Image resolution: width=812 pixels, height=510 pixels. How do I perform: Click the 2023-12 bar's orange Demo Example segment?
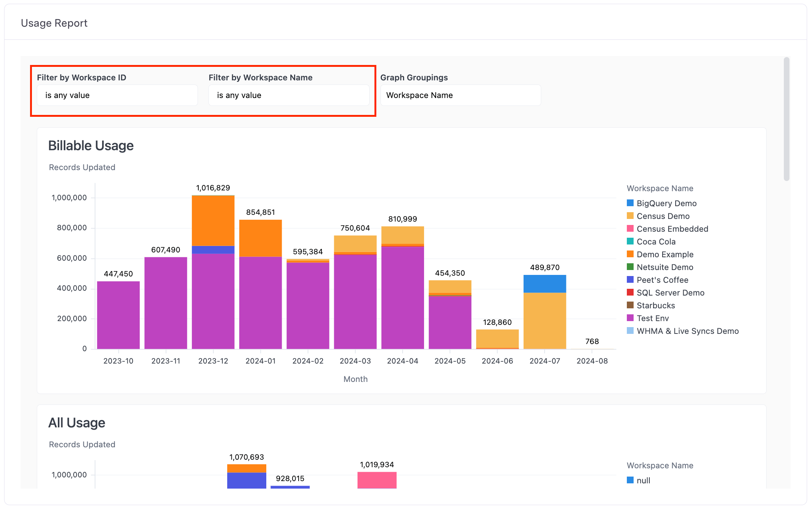pos(213,220)
